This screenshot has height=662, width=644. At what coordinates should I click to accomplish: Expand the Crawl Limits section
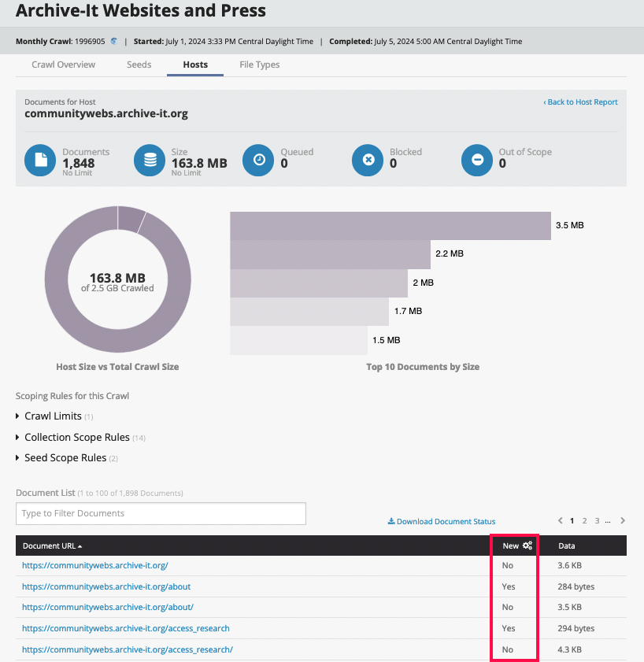[54, 416]
